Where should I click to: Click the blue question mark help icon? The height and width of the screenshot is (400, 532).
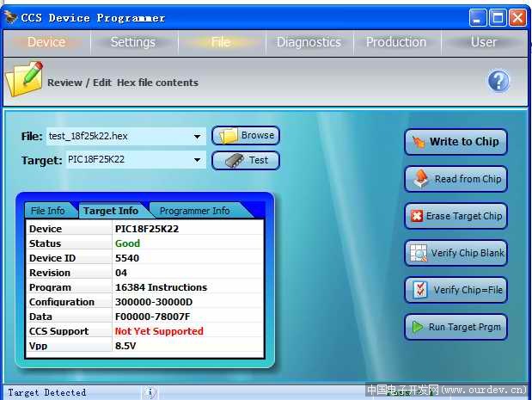pyautogui.click(x=498, y=82)
